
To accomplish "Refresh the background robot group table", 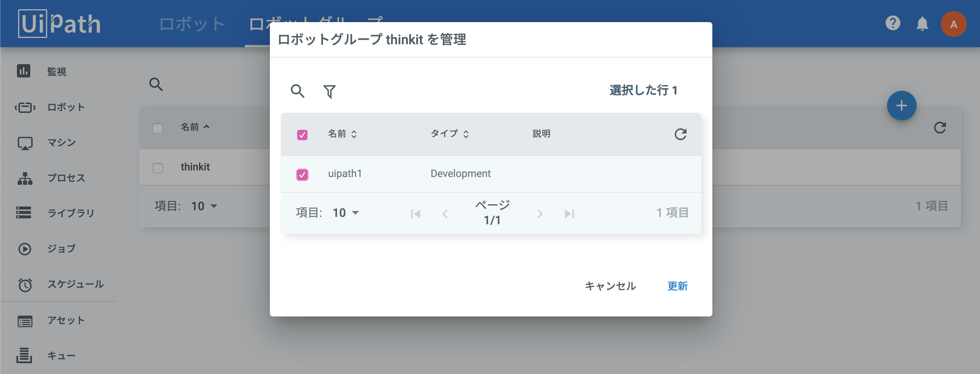I will 940,128.
